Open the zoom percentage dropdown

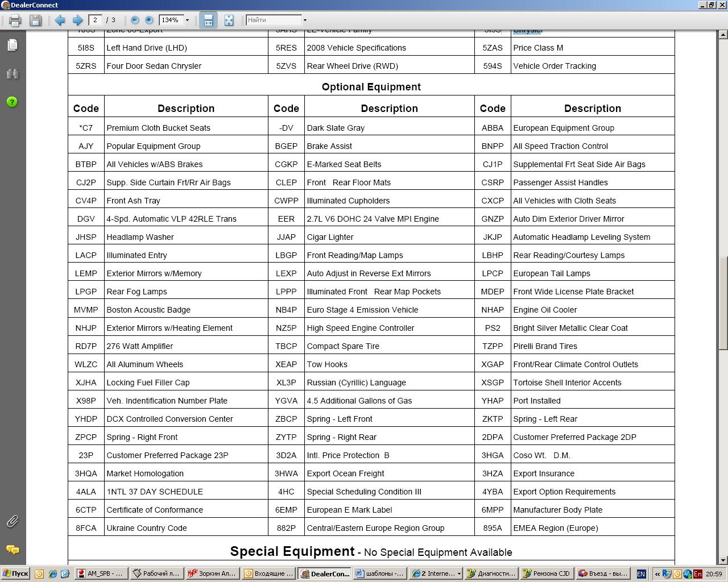coord(187,20)
